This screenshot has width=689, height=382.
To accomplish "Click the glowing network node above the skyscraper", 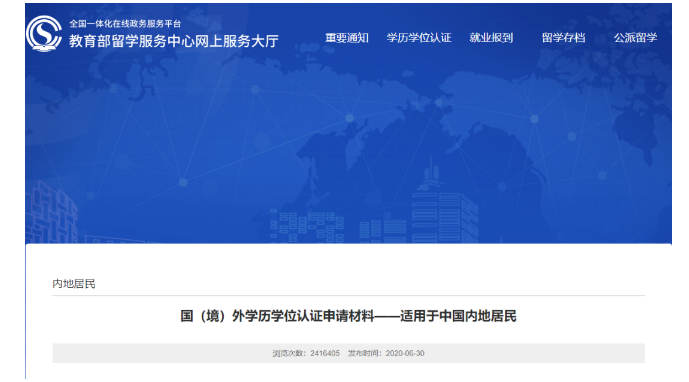I will 439,102.
